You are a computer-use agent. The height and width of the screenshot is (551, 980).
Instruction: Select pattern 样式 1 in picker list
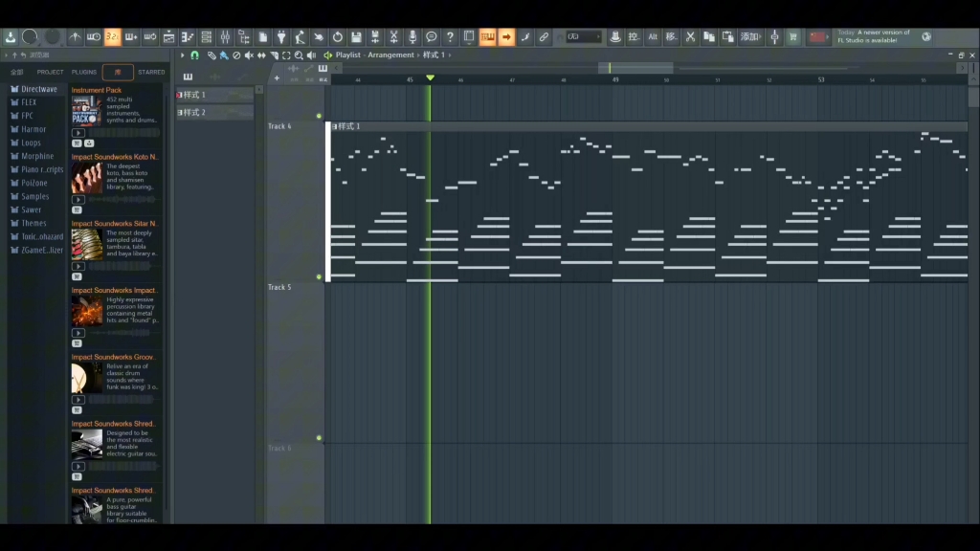[215, 95]
